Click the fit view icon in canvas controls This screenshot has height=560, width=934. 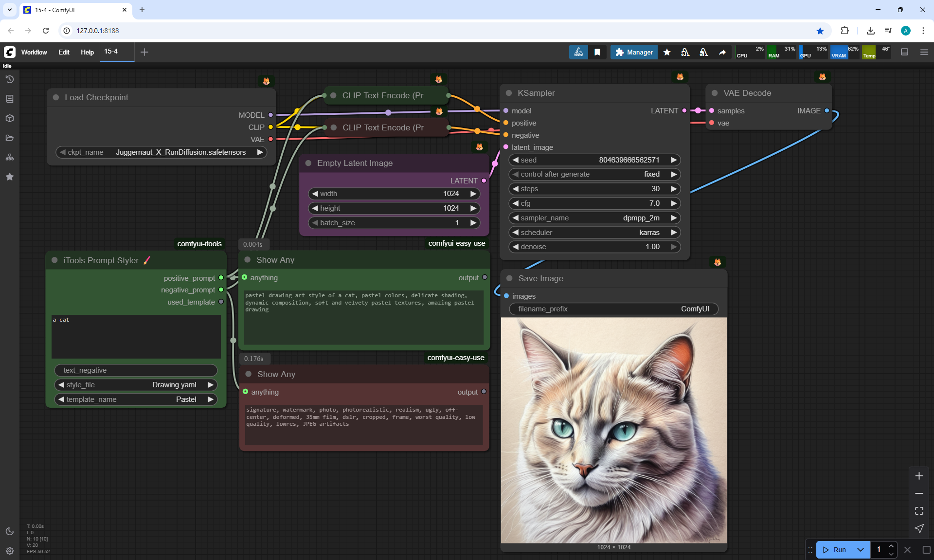pos(919,511)
